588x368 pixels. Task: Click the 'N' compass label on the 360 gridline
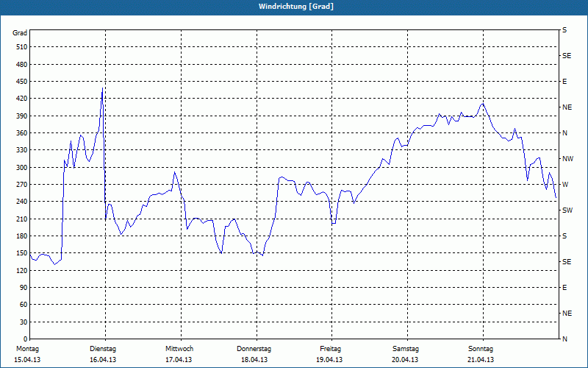click(x=564, y=133)
